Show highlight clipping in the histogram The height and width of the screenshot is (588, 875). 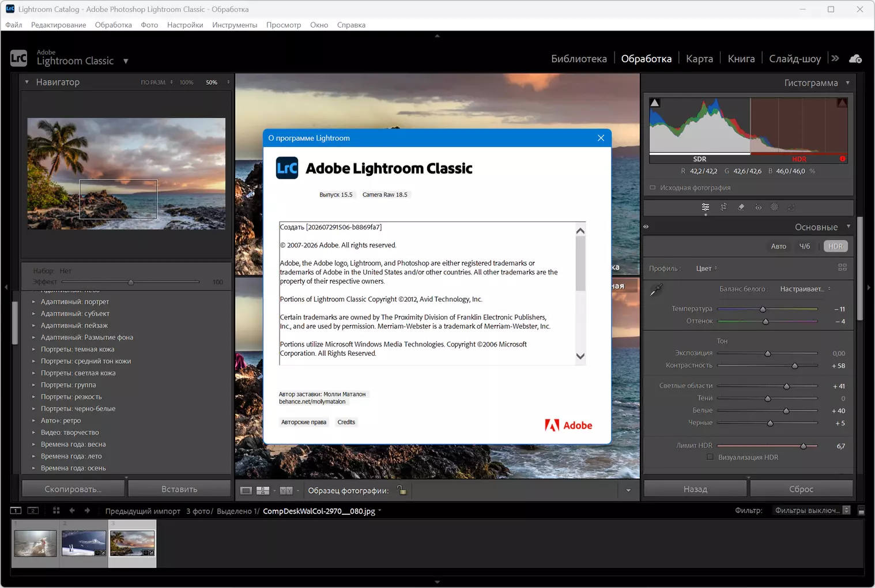[842, 103]
